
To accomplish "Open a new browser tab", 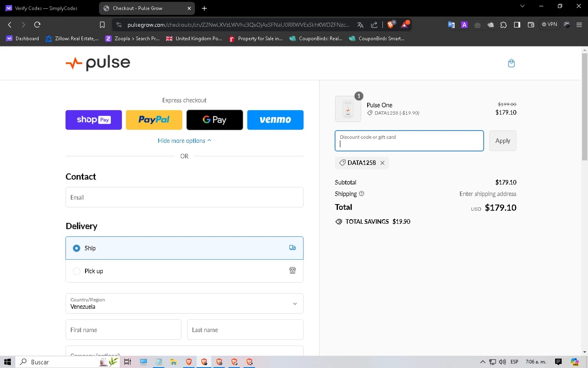I will (x=204, y=8).
